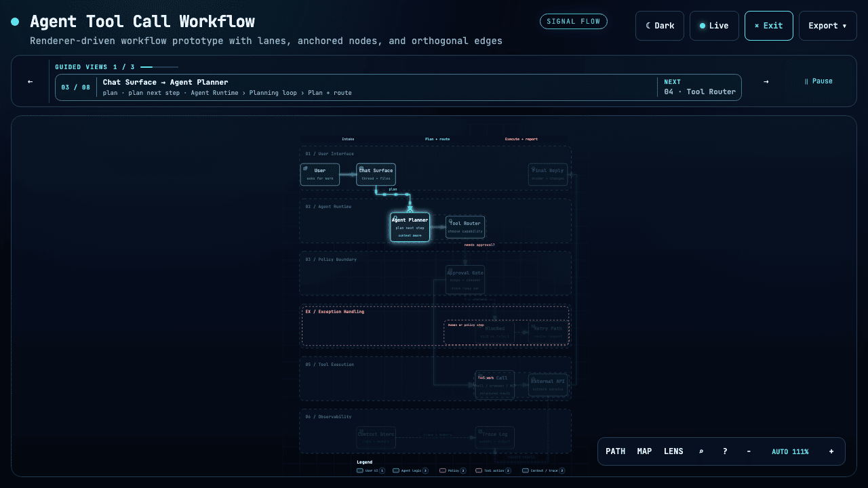The width and height of the screenshot is (868, 488).
Task: Click the SIGNAL FLOW badge
Action: point(574,22)
